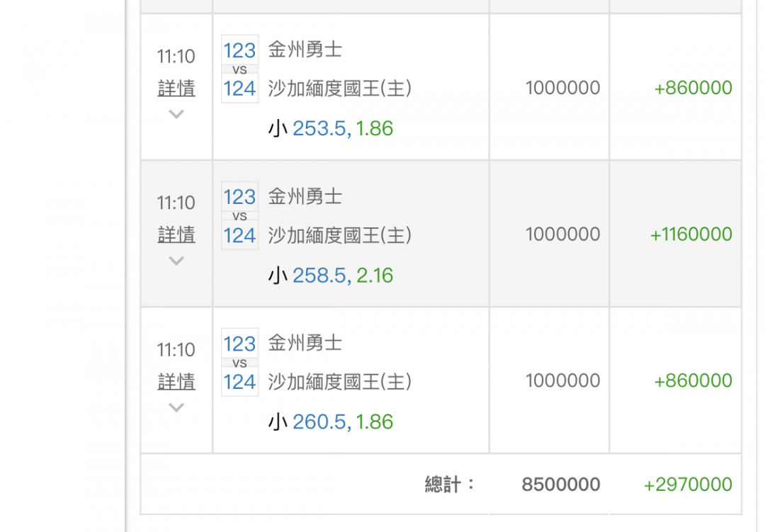Click team number 124 badge in 260.5 row
The width and height of the screenshot is (765, 532).
pos(239,382)
